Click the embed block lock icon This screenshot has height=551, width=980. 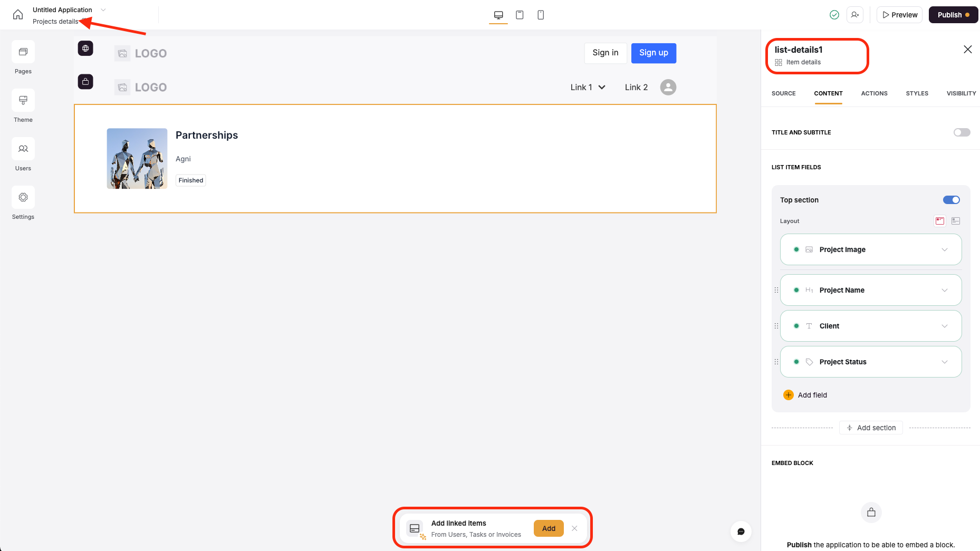[x=871, y=513]
